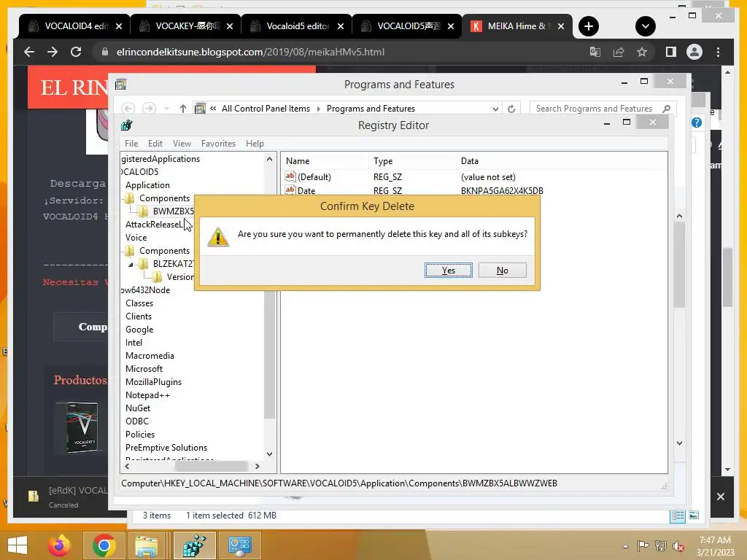Viewport: 747px width, 560px height.
Task: Go back in Chrome
Action: [x=29, y=52]
